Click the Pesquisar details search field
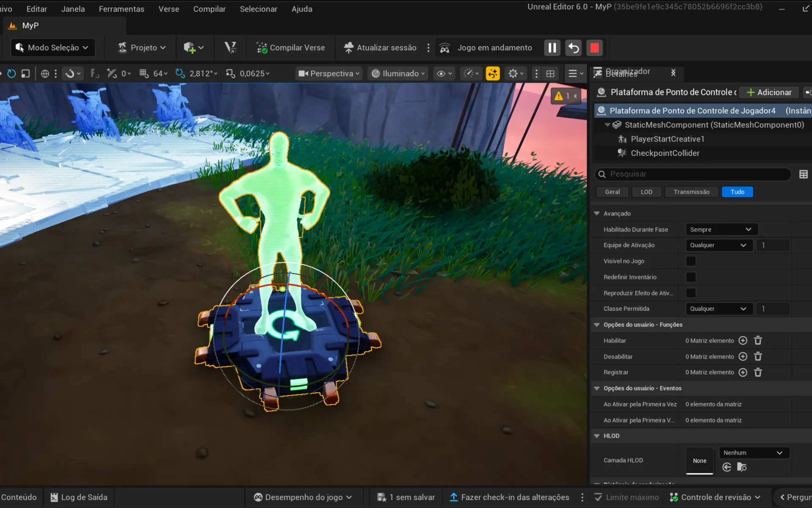The image size is (812, 508). pos(693,174)
